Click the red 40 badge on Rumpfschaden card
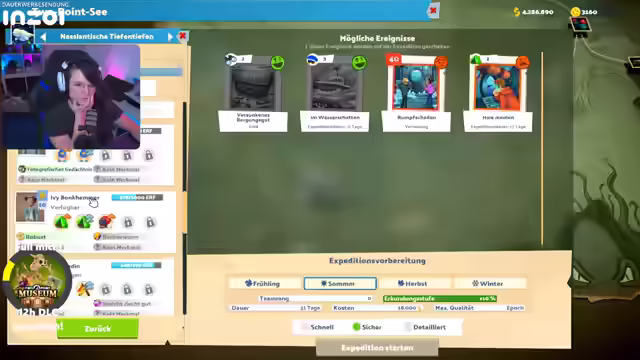 394,60
